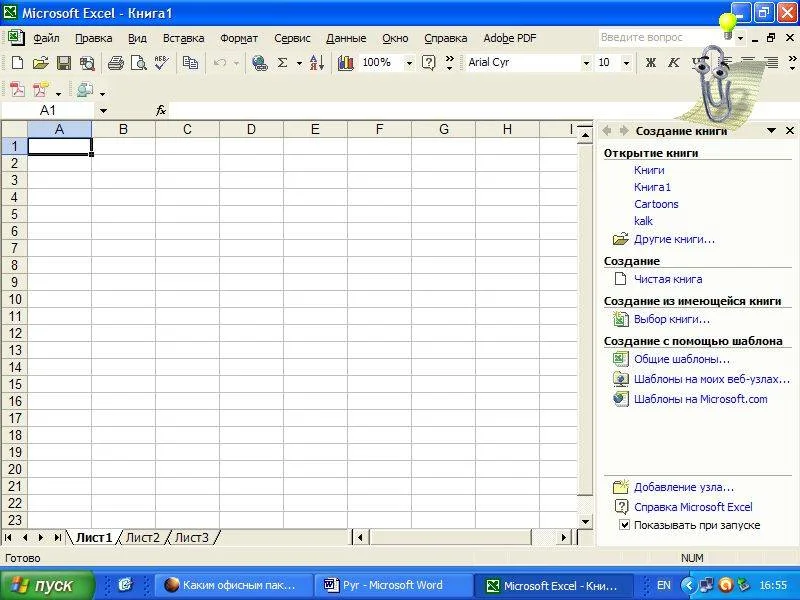Image resolution: width=800 pixels, height=600 pixels.
Task: Expand the AutoSum dropdown arrow
Action: (x=299, y=63)
